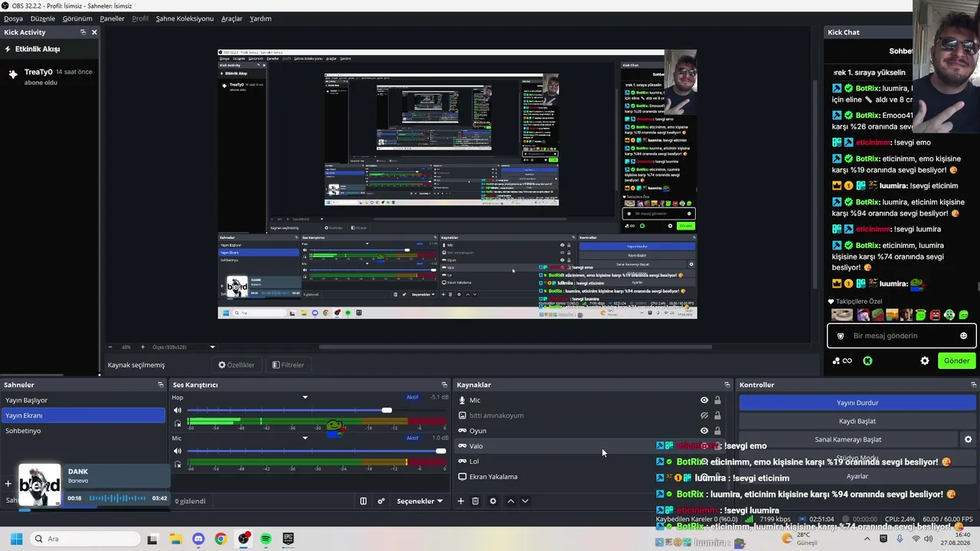The height and width of the screenshot is (551, 980).
Task: Adjust the Mic volume slider handle
Action: point(441,451)
